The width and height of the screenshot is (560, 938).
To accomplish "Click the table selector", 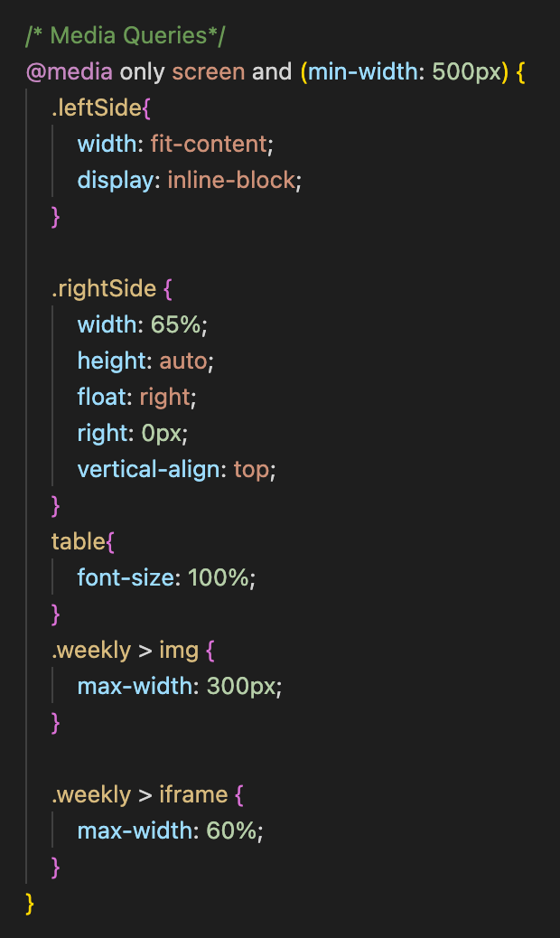I will [79, 542].
